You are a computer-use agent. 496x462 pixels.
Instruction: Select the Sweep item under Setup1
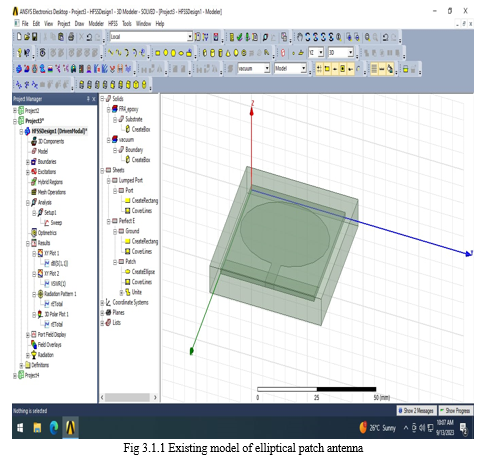pyautogui.click(x=56, y=223)
